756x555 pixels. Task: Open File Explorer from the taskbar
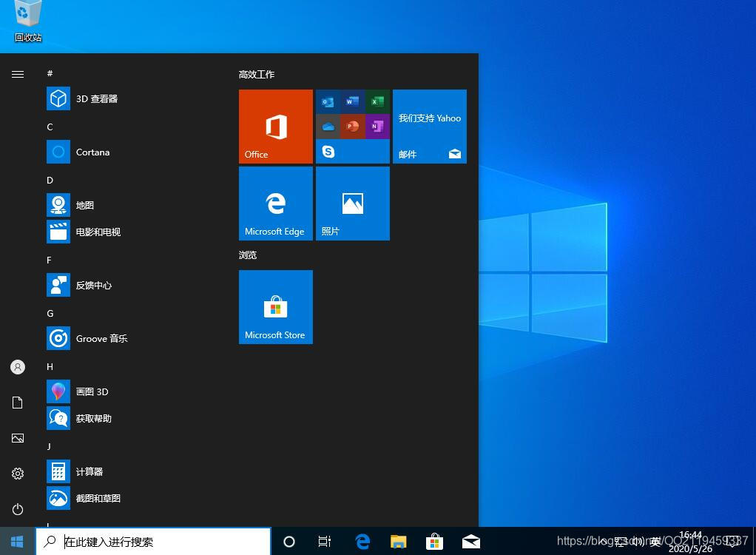tap(398, 542)
